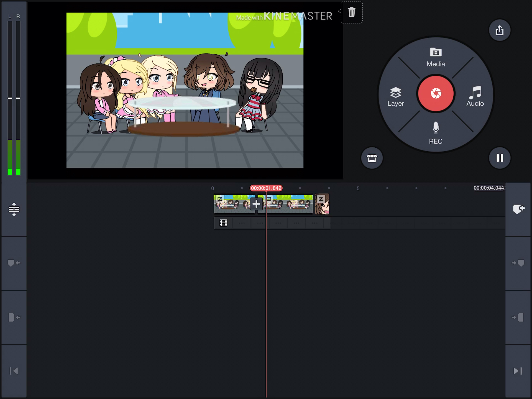
Task: Add a transition with the plus button
Action: click(256, 204)
